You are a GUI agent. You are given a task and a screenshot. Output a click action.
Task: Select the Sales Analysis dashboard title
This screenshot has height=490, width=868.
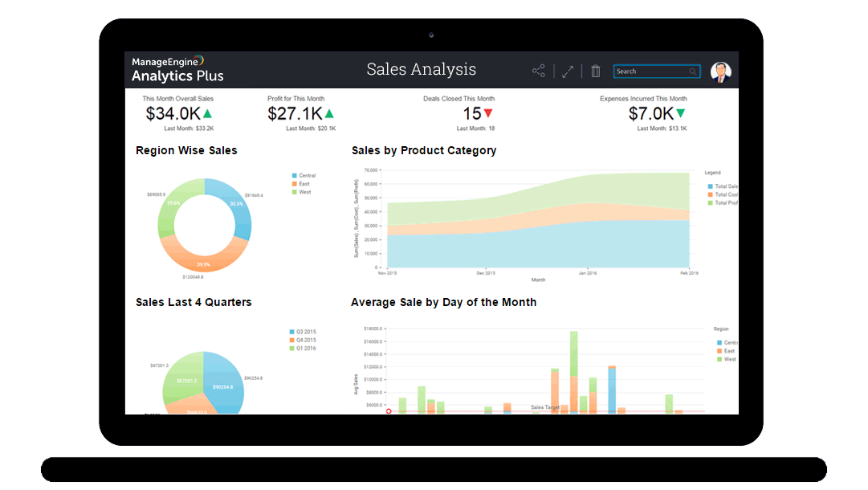pyautogui.click(x=422, y=69)
